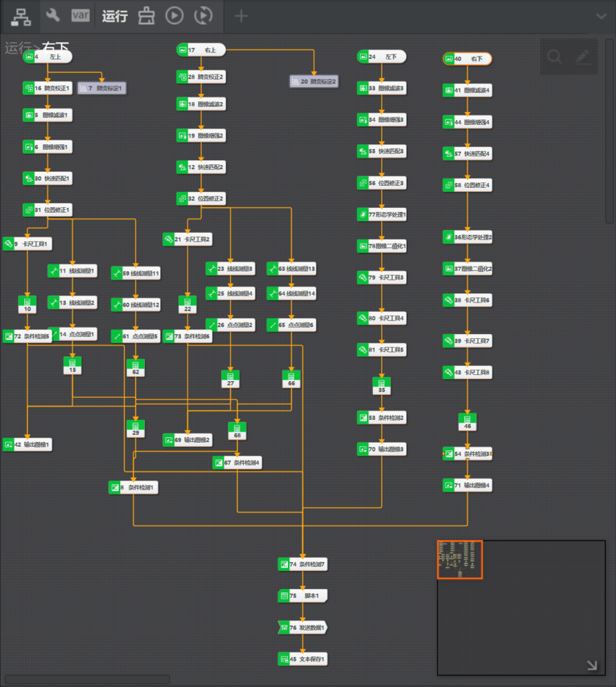This screenshot has width=616, height=687.
Task: Click the search magnifier icon
Action: click(554, 56)
